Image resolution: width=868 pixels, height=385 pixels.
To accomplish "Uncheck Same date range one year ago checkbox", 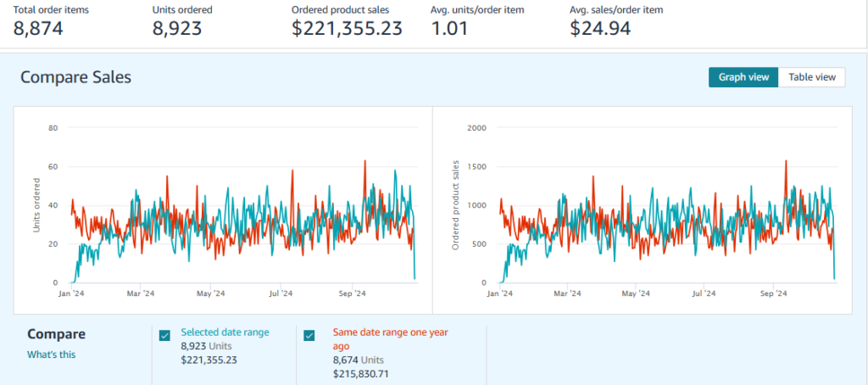I will click(309, 335).
